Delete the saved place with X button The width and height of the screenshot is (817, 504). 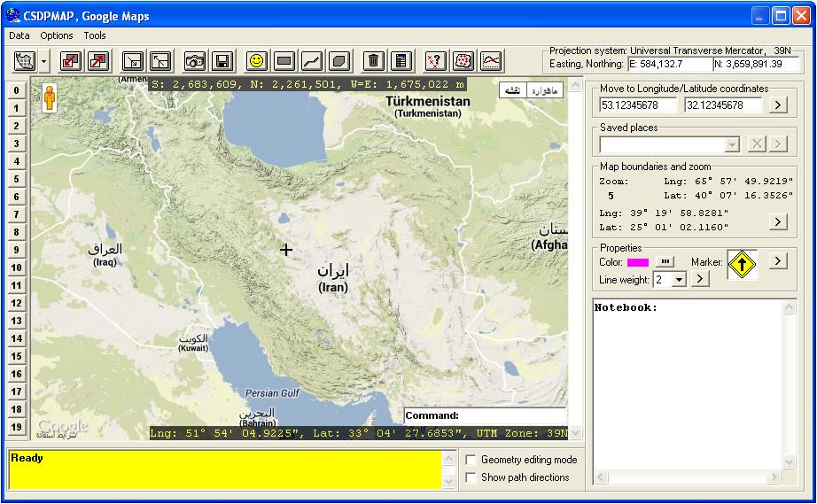(x=757, y=143)
